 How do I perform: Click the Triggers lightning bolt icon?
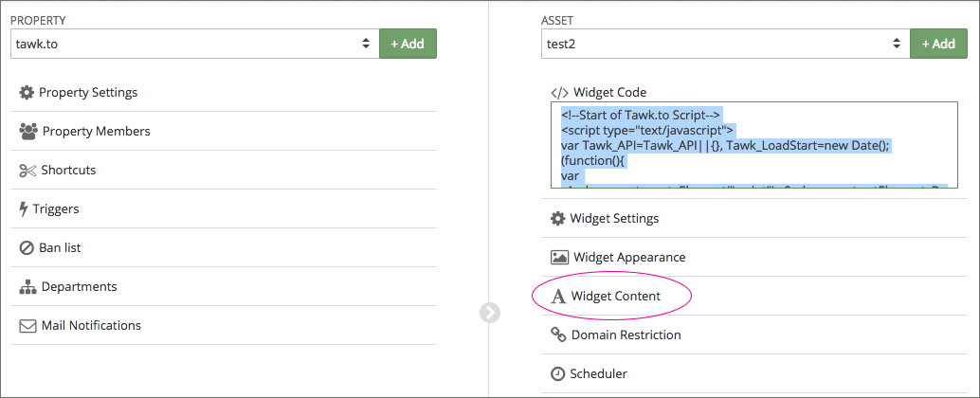click(x=25, y=209)
